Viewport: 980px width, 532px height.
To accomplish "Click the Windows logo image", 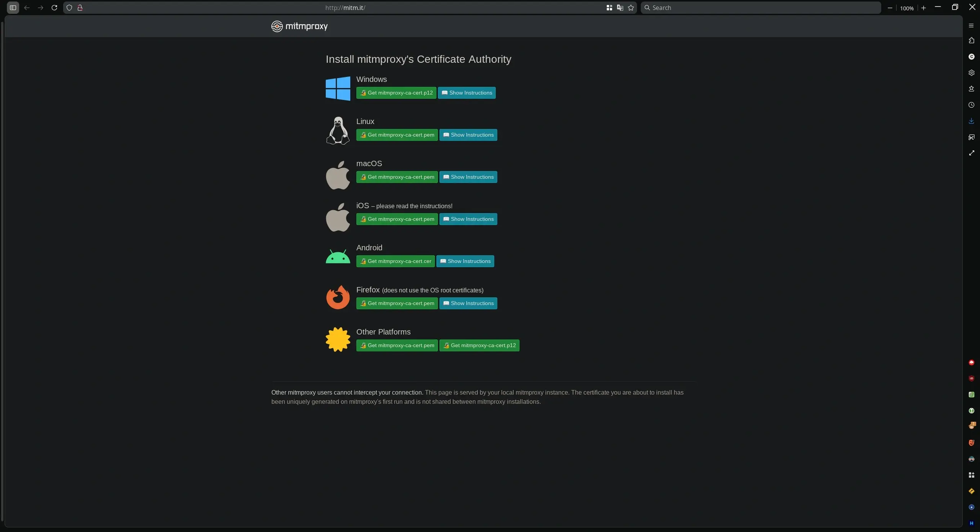I will 338,88.
